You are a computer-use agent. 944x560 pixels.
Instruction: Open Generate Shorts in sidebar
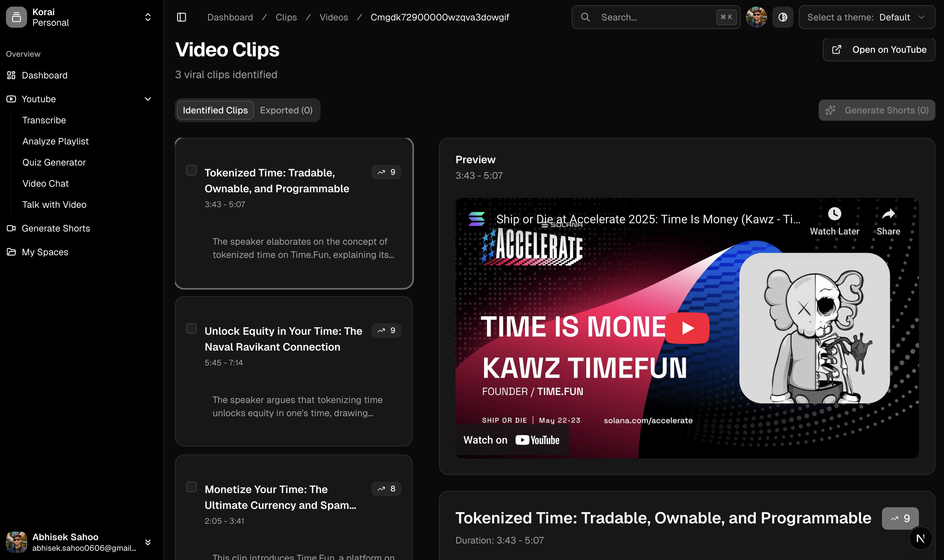[x=55, y=228]
